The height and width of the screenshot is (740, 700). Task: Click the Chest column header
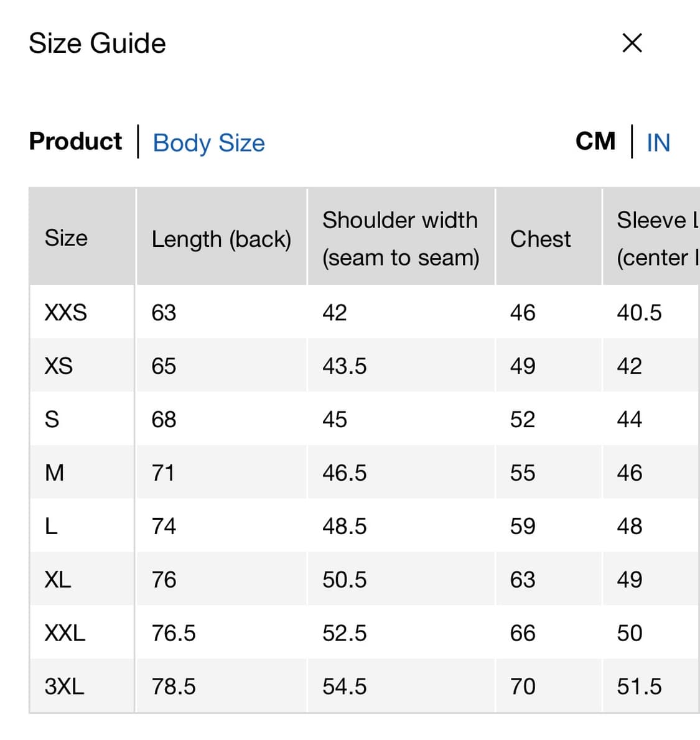(540, 239)
